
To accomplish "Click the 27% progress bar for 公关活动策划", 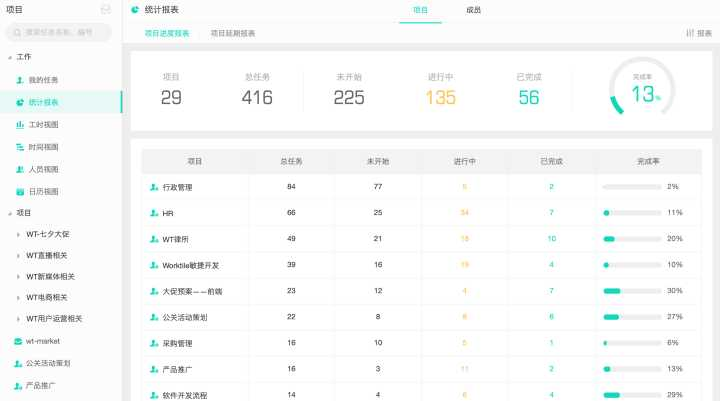I will coord(632,317).
